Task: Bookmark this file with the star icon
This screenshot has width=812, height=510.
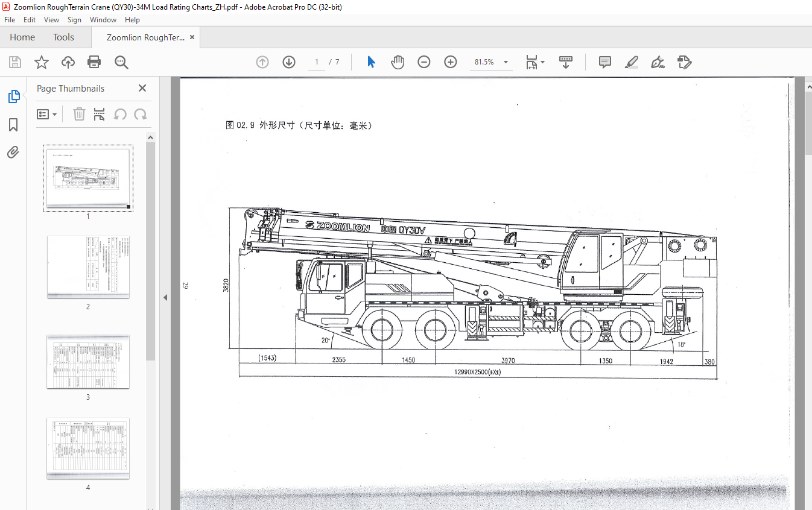Action: pyautogui.click(x=41, y=62)
